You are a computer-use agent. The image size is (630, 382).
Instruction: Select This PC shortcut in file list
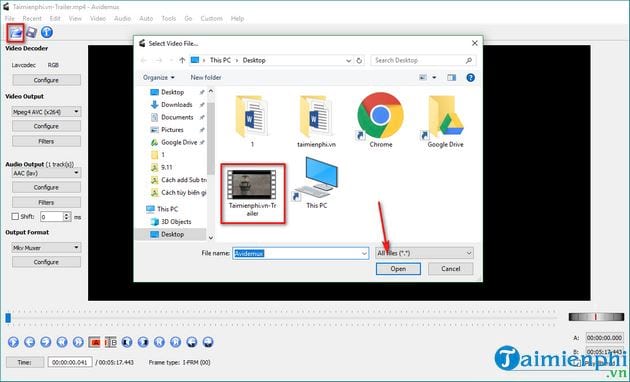[317, 183]
